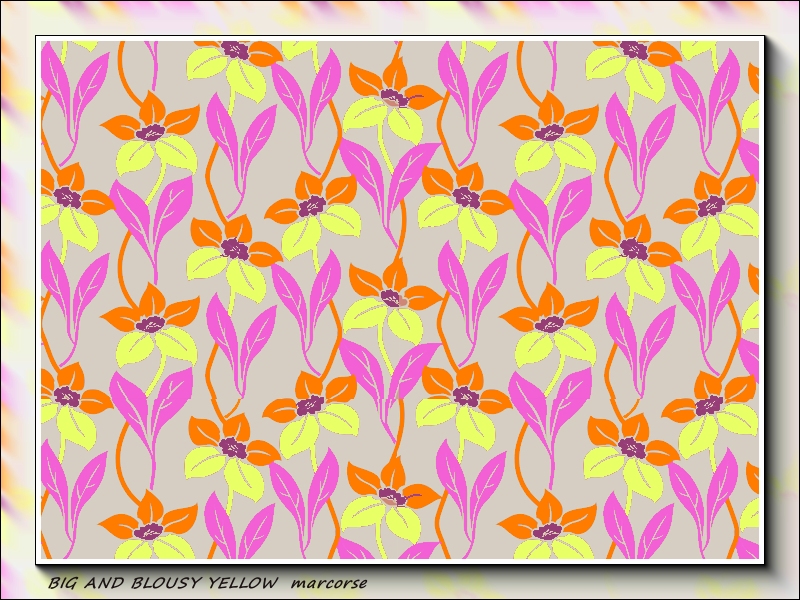Click the 'marcorse' author name

pos(330,582)
